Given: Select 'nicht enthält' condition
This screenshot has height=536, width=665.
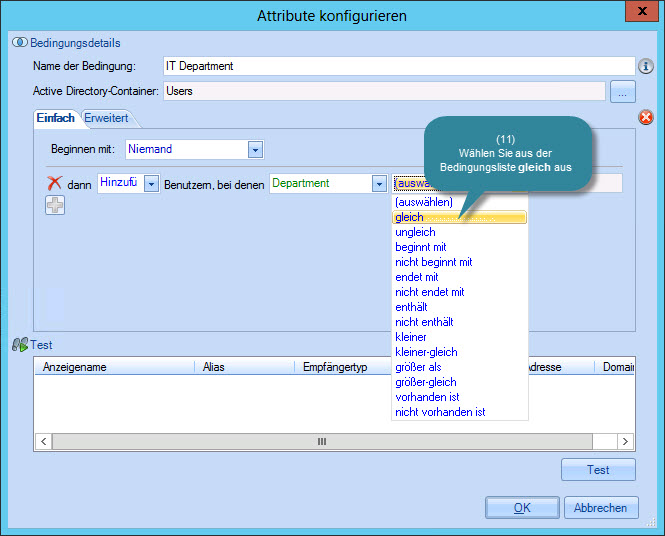Looking at the screenshot, I should [x=460, y=322].
